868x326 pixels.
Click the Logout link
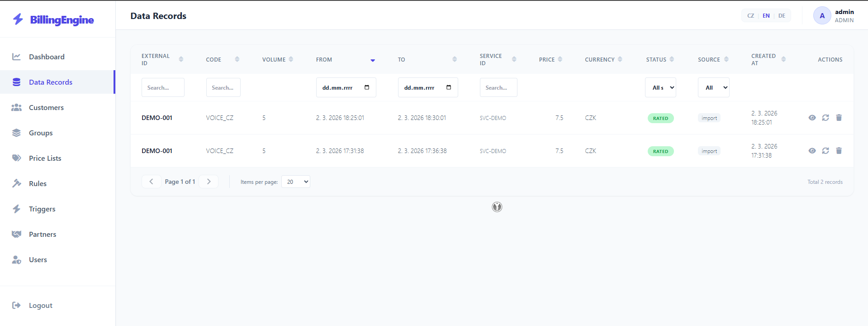[x=57, y=305]
